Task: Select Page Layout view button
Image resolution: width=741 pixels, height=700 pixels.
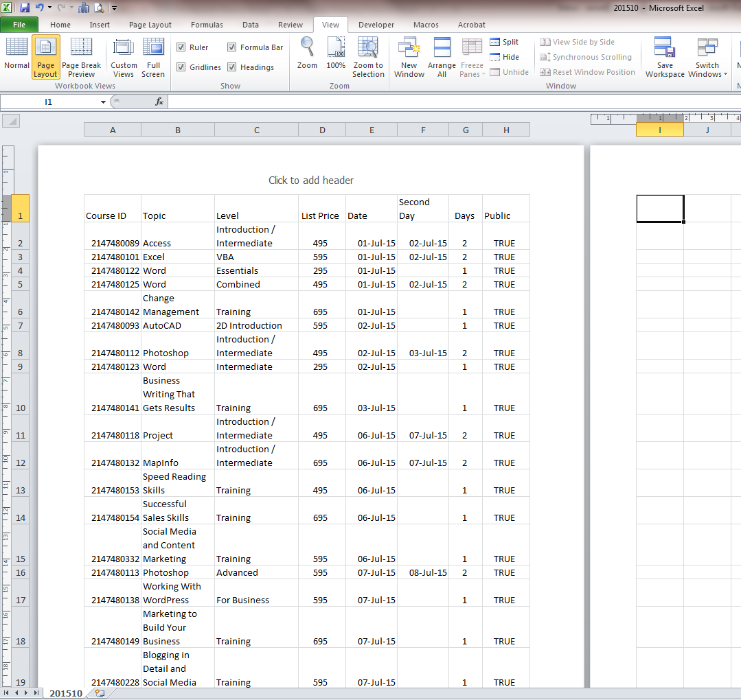Action: 46,57
